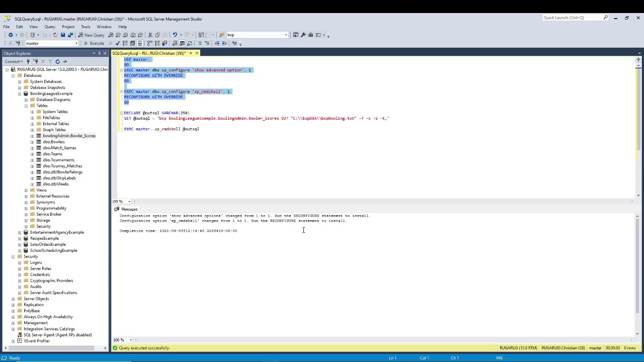Screen dimensions: 644x362
Task: Click Specify Values for Template Parameters icon
Action: [x=234, y=43]
